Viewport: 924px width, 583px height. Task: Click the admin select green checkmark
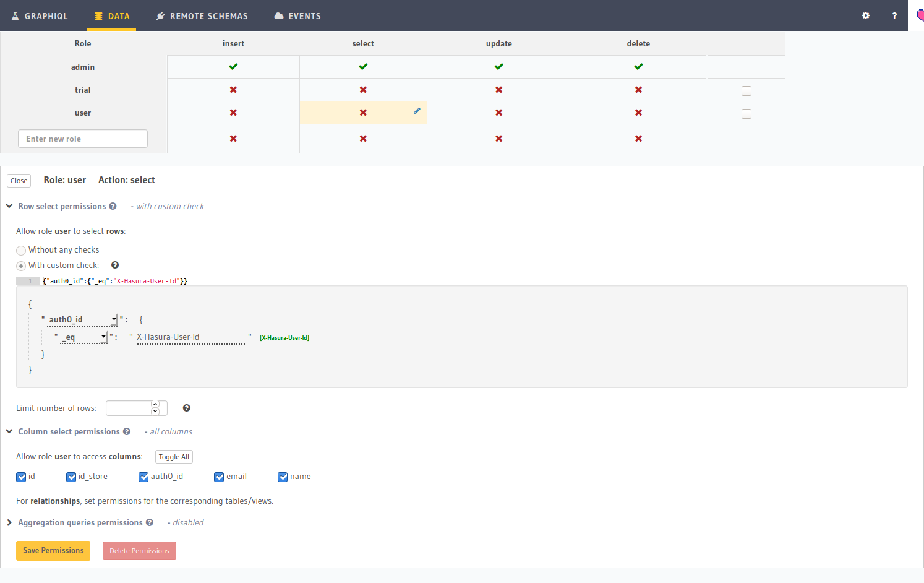[363, 67]
